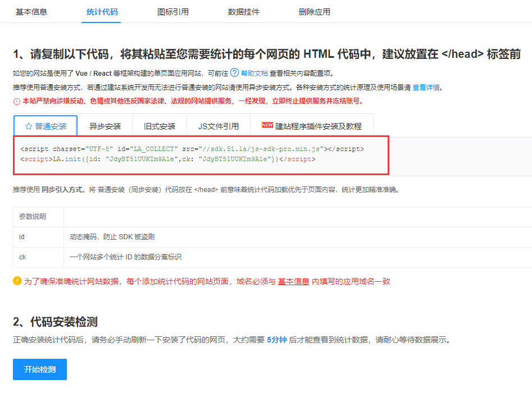This screenshot has width=532, height=393.
Task: Click the 开始检测 button
Action: [39, 369]
